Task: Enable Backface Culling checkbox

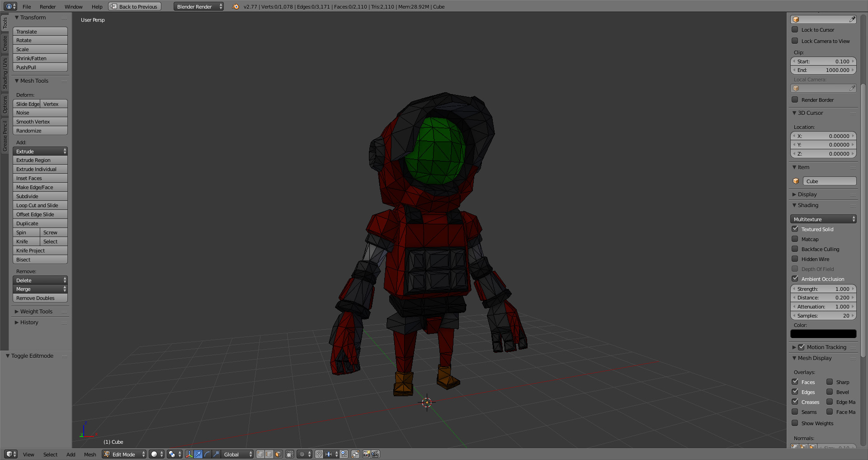Action: (795, 249)
